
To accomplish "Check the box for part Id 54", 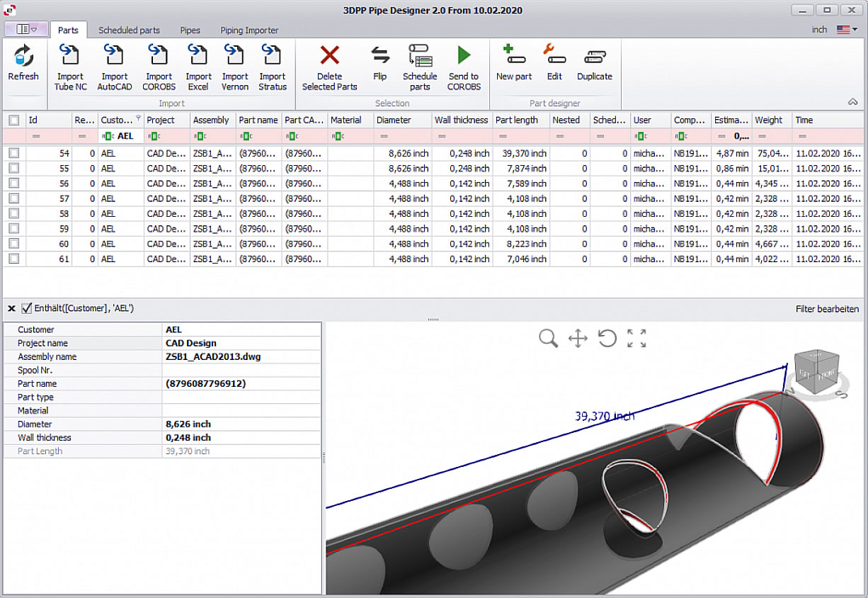I will click(13, 153).
